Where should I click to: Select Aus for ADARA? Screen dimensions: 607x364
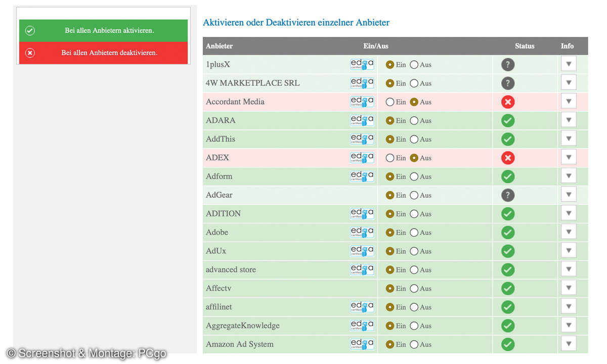pos(414,121)
